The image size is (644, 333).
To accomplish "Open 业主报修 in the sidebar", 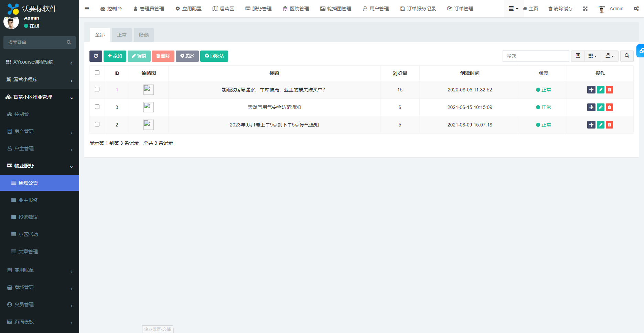I will [28, 200].
